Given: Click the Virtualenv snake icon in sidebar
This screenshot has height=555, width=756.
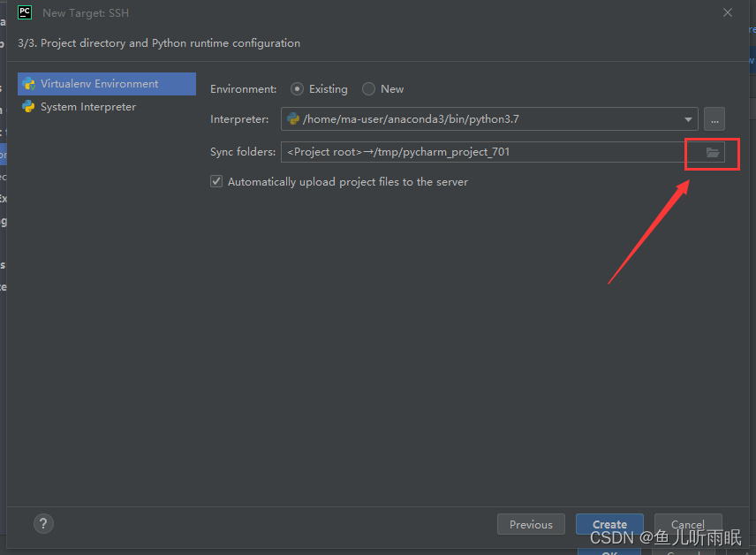Looking at the screenshot, I should click(29, 83).
